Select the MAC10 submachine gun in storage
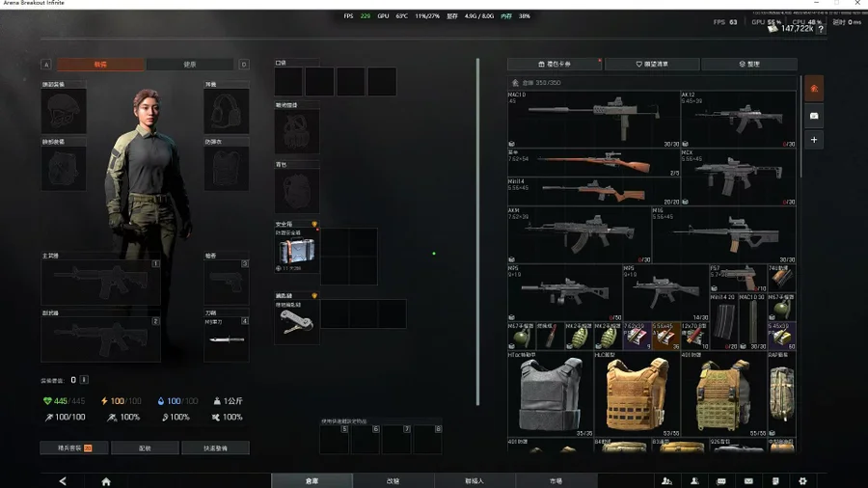Screen dimensions: 868x488 (593, 119)
